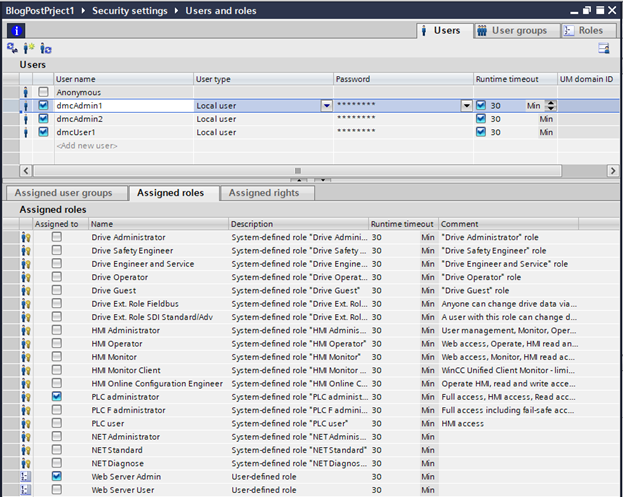
Task: Click the user-defined role icon beside Web Server Admin
Action: pyautogui.click(x=26, y=478)
